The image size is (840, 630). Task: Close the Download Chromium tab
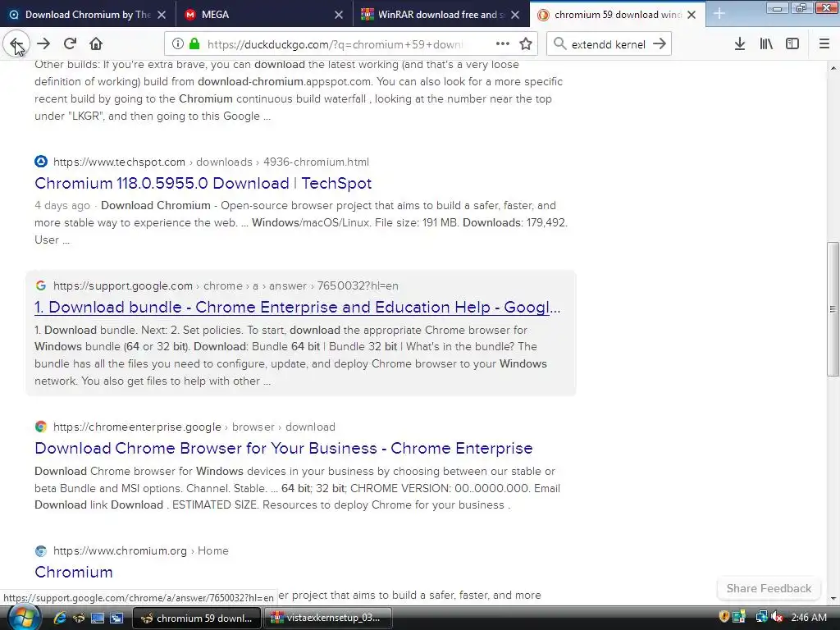click(x=162, y=15)
